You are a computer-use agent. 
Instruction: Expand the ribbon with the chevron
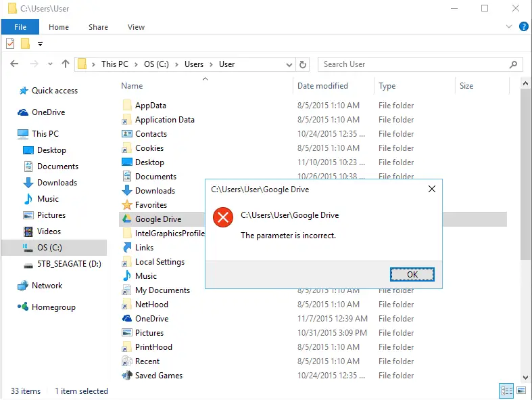click(508, 26)
